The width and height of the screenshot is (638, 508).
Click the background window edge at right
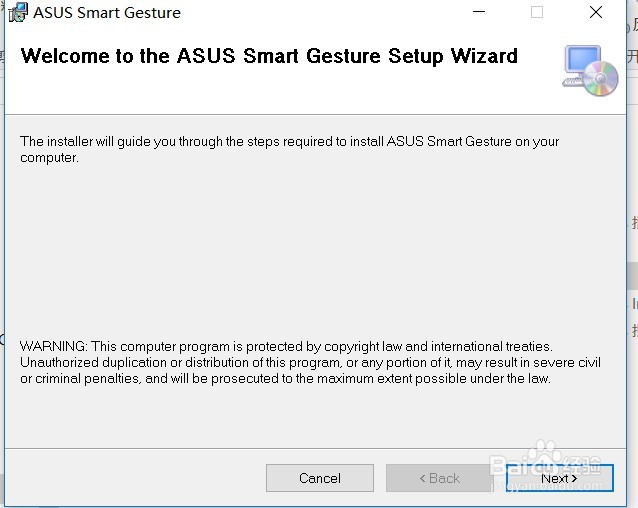[632, 254]
